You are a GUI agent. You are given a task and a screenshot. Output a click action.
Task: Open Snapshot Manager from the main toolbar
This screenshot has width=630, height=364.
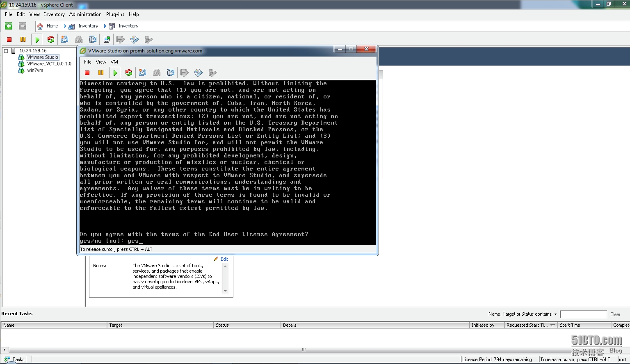click(x=93, y=39)
